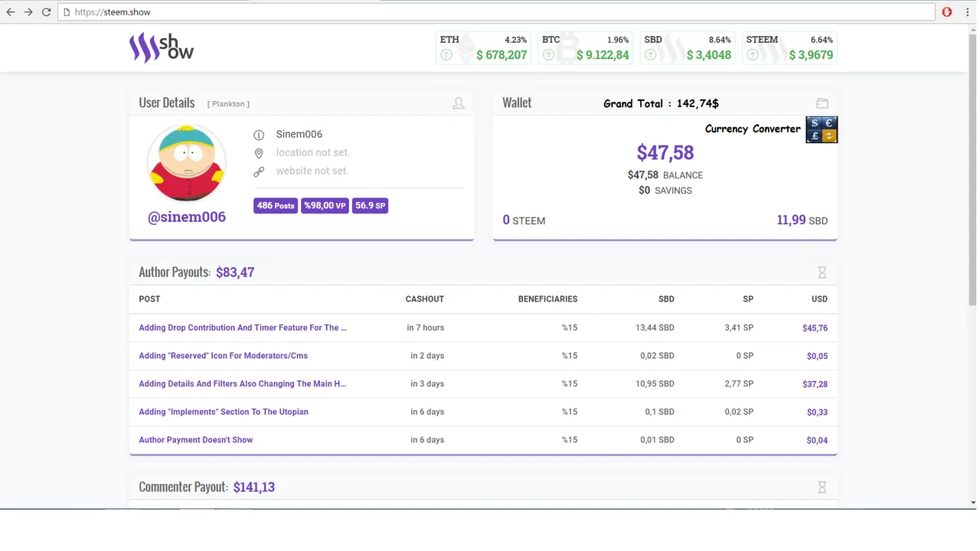
Task: Click the BENEFICIARIES column header
Action: [548, 299]
